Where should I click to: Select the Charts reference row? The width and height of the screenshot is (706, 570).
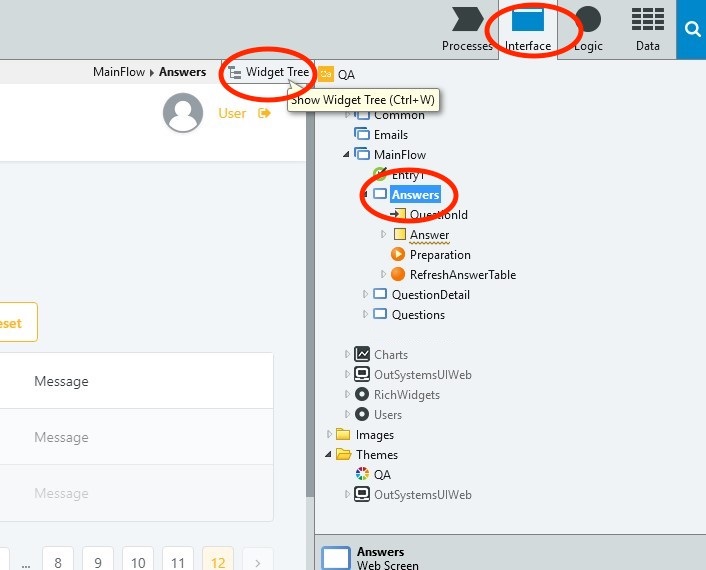[x=391, y=355]
